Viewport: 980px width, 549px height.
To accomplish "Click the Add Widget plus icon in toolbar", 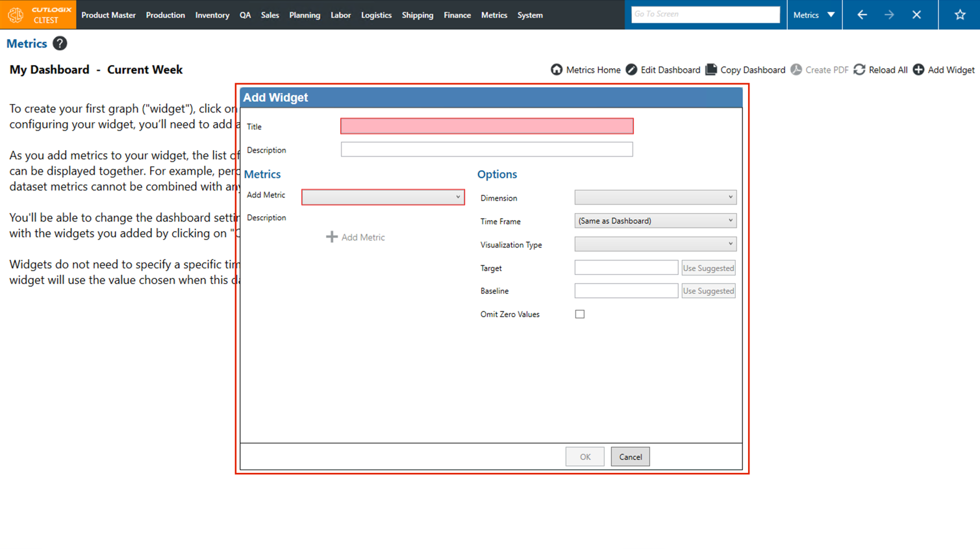I will coord(918,70).
